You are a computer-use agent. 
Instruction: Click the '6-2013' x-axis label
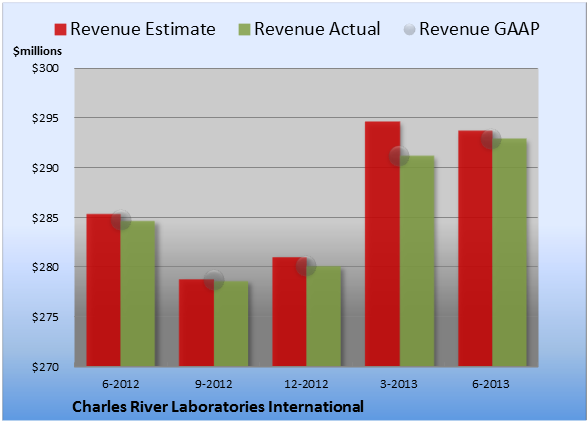pos(491,384)
